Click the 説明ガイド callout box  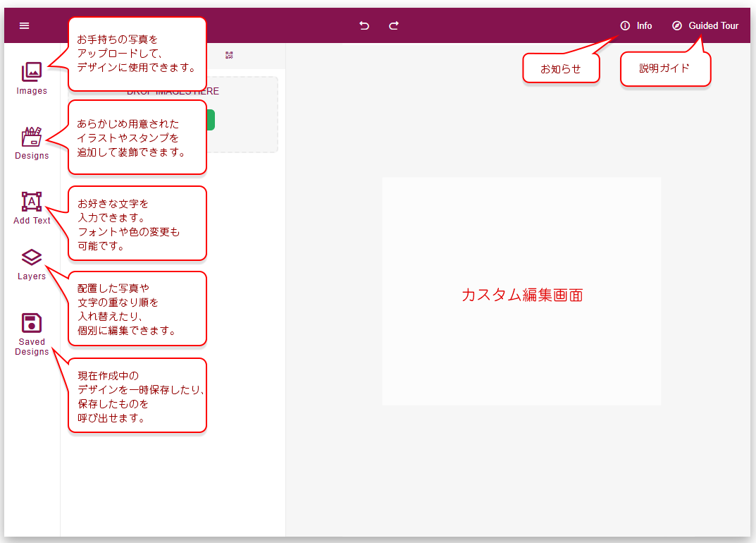(x=664, y=69)
